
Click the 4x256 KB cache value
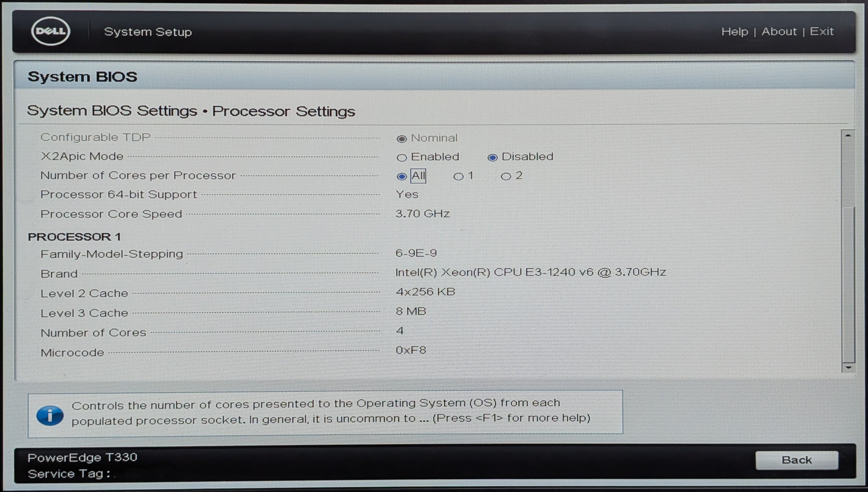[426, 292]
